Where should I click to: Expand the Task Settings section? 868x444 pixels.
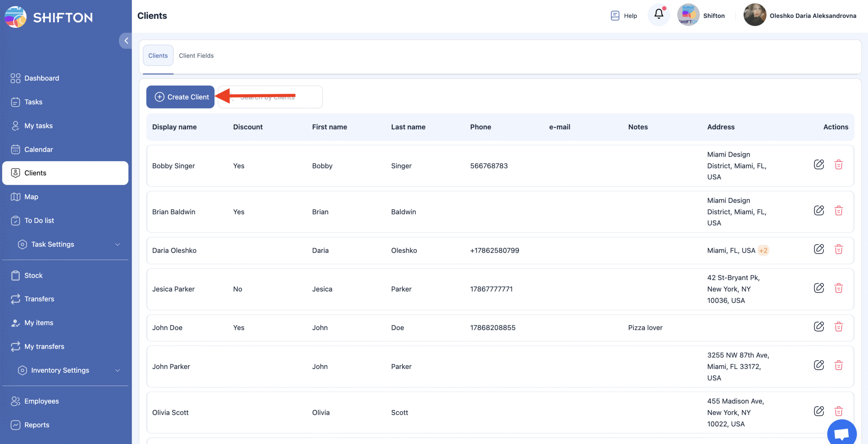click(x=117, y=245)
